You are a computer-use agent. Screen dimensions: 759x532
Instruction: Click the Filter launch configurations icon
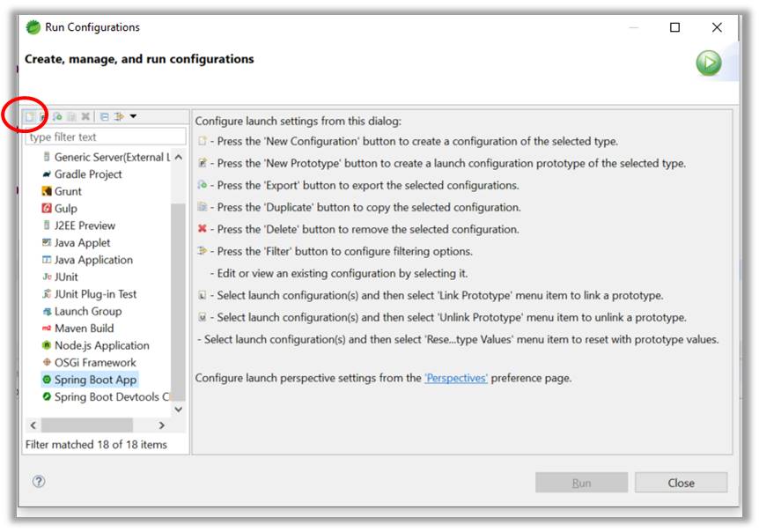[x=118, y=115]
